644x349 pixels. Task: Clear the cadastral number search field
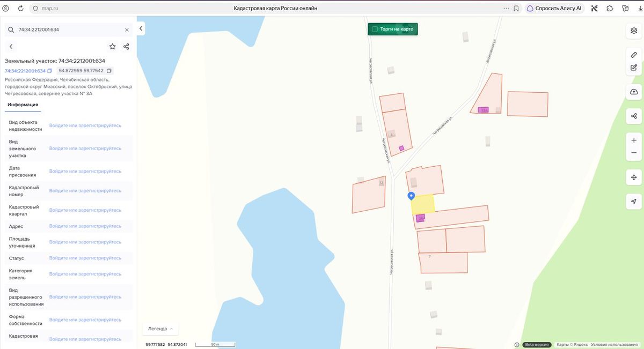(127, 30)
